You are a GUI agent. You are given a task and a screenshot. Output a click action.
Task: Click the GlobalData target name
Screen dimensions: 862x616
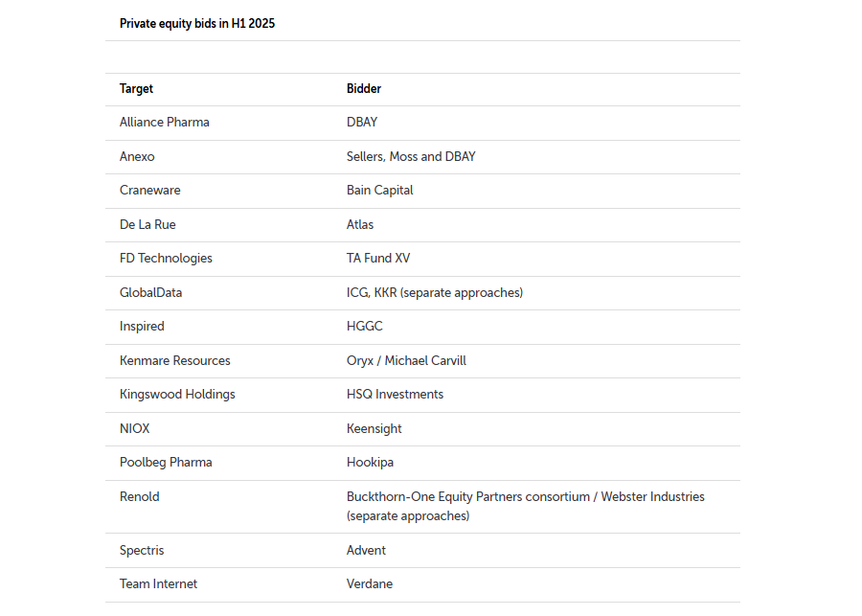150,292
